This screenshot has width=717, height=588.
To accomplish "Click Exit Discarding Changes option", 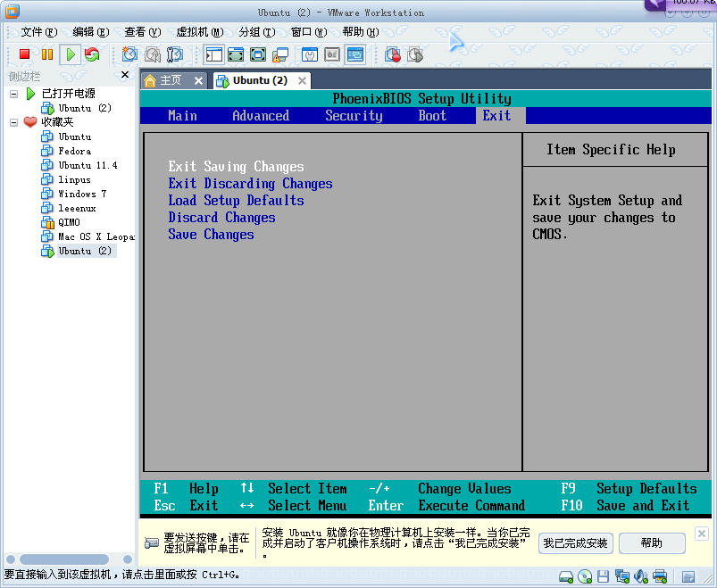I will point(250,184).
